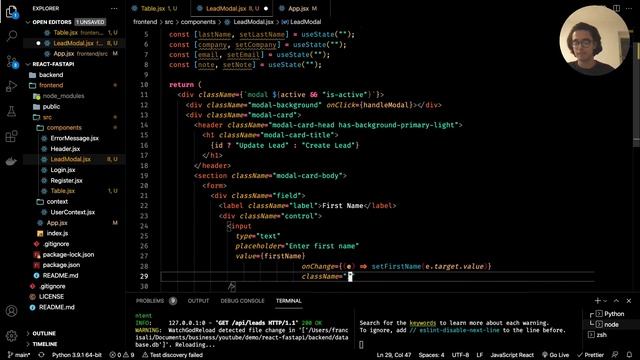Expand the node_modules folder

pos(63,96)
